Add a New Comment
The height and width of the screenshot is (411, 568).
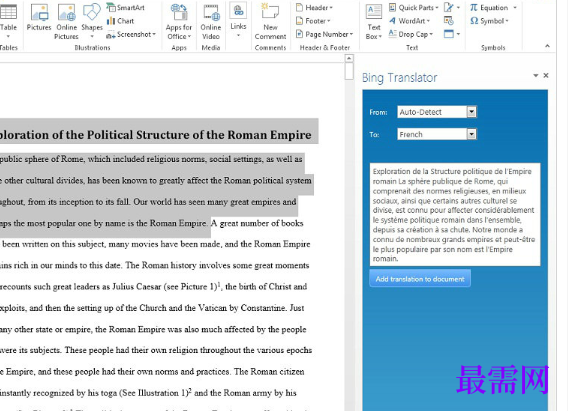(x=270, y=22)
